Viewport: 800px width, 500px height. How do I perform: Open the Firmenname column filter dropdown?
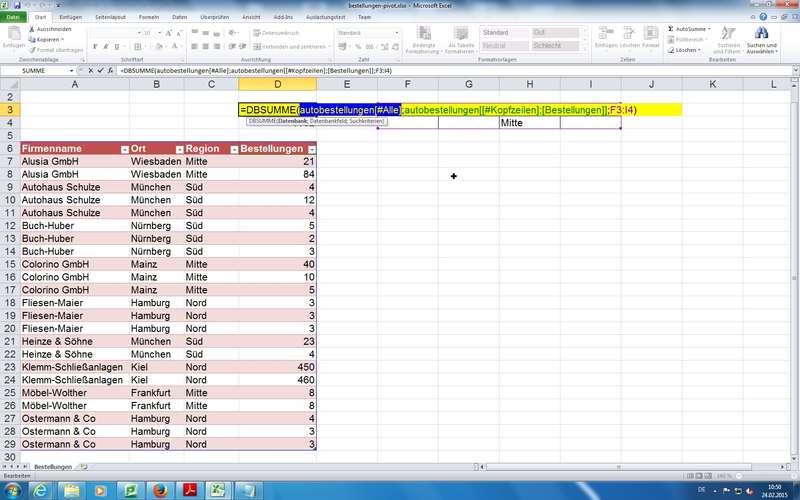tap(125, 148)
